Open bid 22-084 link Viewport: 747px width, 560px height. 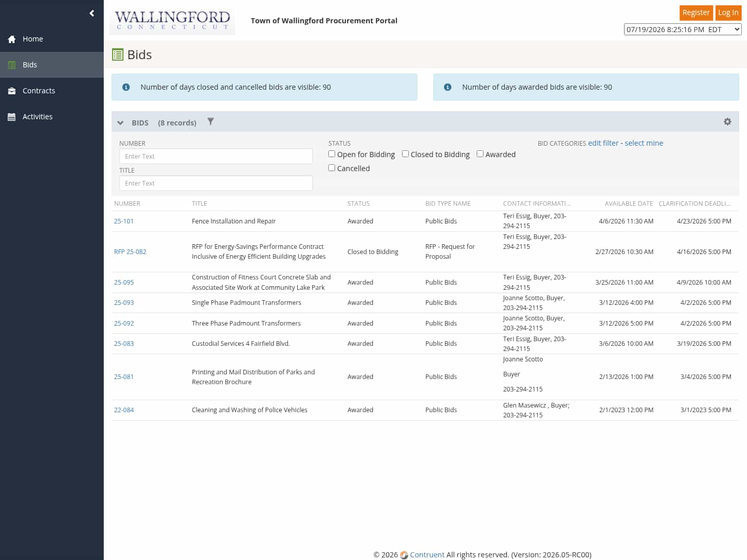[x=124, y=410]
